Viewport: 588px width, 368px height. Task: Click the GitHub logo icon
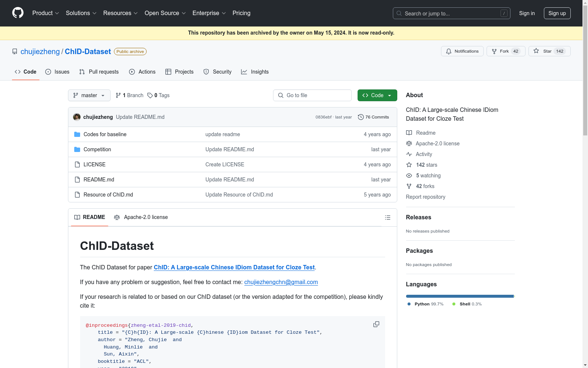(x=18, y=13)
